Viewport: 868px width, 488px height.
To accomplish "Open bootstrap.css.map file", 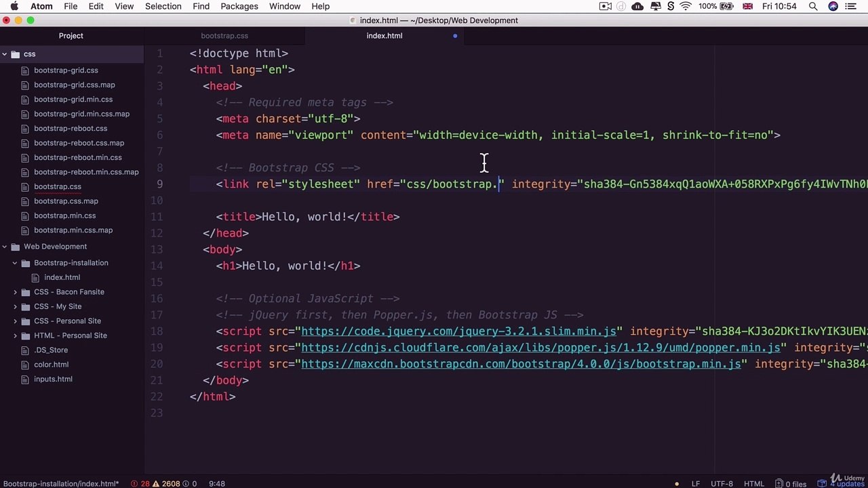I will [66, 201].
